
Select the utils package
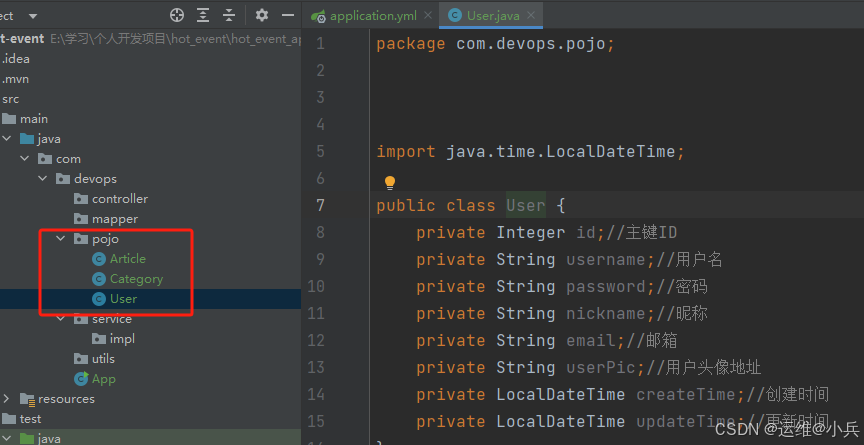click(103, 359)
